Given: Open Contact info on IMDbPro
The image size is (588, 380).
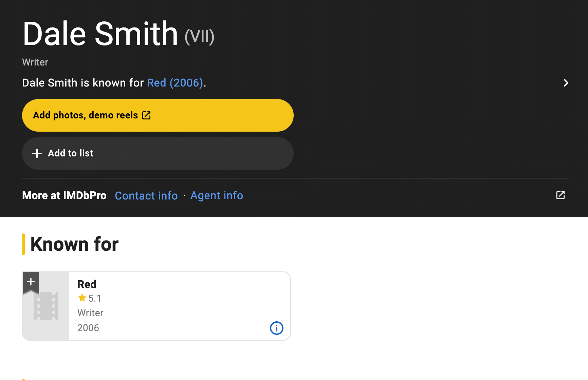Looking at the screenshot, I should click(146, 195).
